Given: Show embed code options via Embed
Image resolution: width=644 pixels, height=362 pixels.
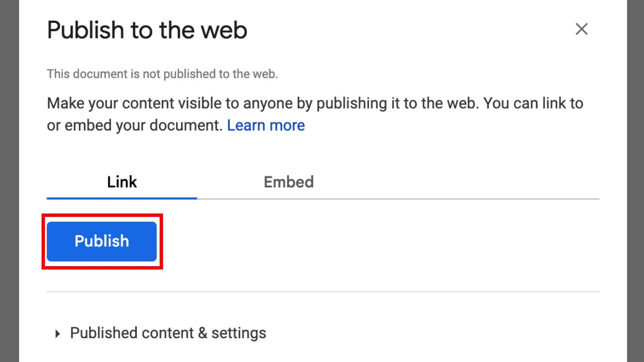Looking at the screenshot, I should [x=288, y=182].
